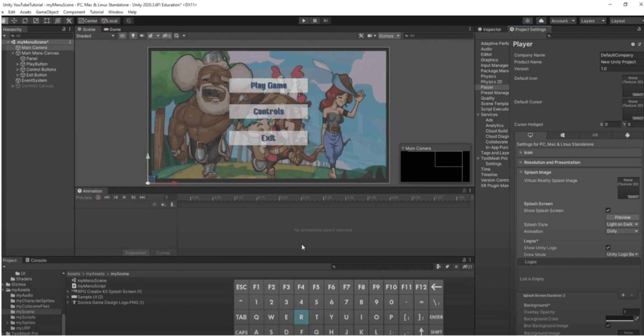The image size is (644, 336).
Task: Select the Rotate tool
Action: coord(25,20)
